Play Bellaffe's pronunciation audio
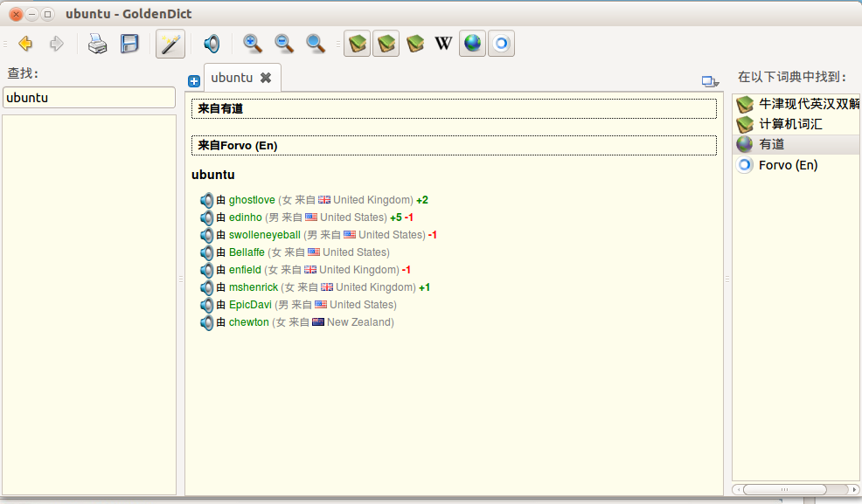Screen dimensions: 862x504 tap(206, 252)
